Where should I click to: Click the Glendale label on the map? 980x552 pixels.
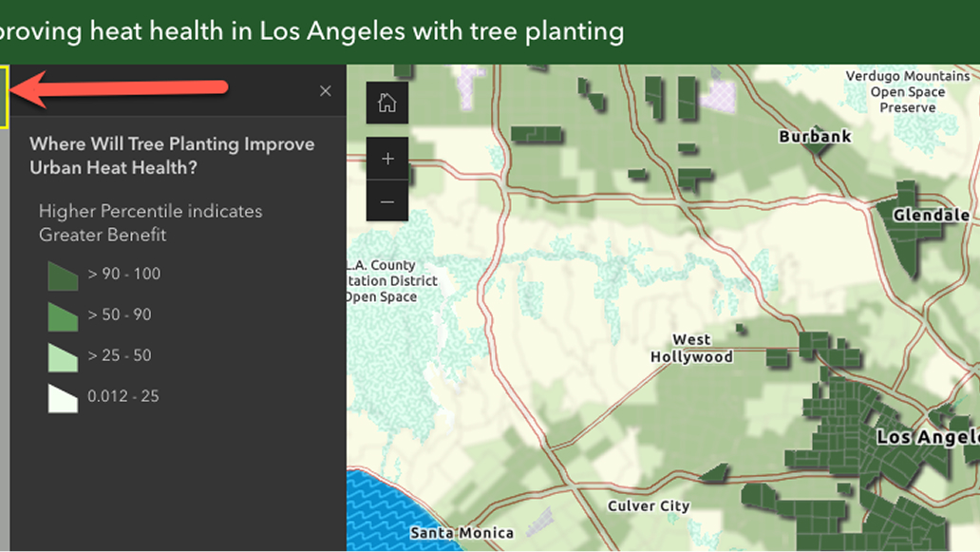coord(931,216)
